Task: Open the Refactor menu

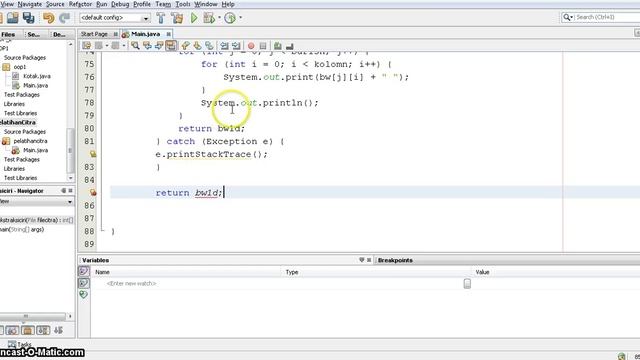Action: (x=80, y=4)
